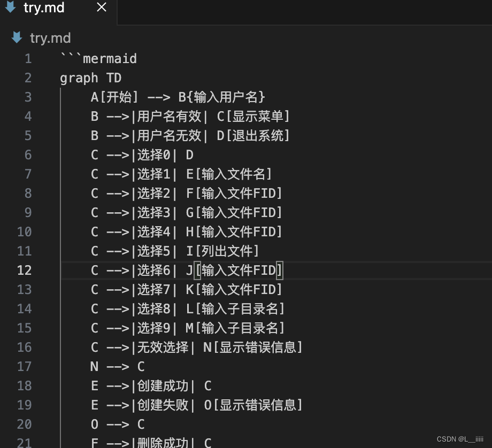492x448 pixels.
Task: Click the line with O[显示错误信息]
Action: tap(196, 405)
